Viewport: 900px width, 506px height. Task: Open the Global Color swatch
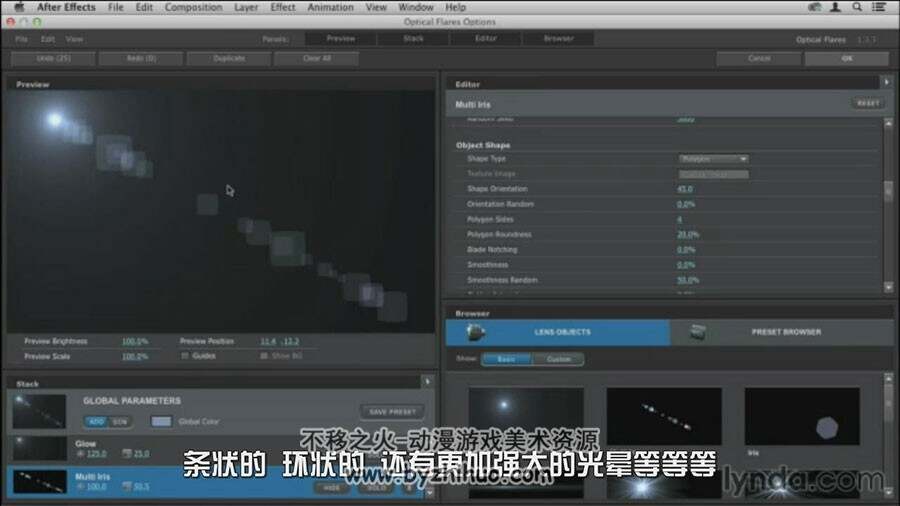pyautogui.click(x=161, y=422)
